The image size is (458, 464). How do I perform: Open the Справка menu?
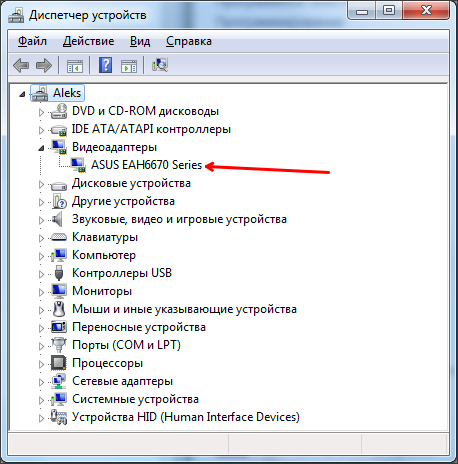click(189, 41)
